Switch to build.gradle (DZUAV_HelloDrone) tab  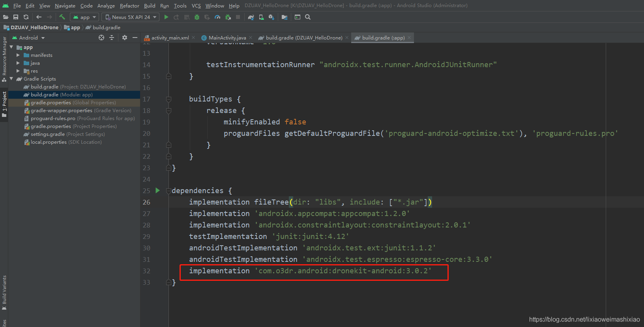click(x=304, y=38)
